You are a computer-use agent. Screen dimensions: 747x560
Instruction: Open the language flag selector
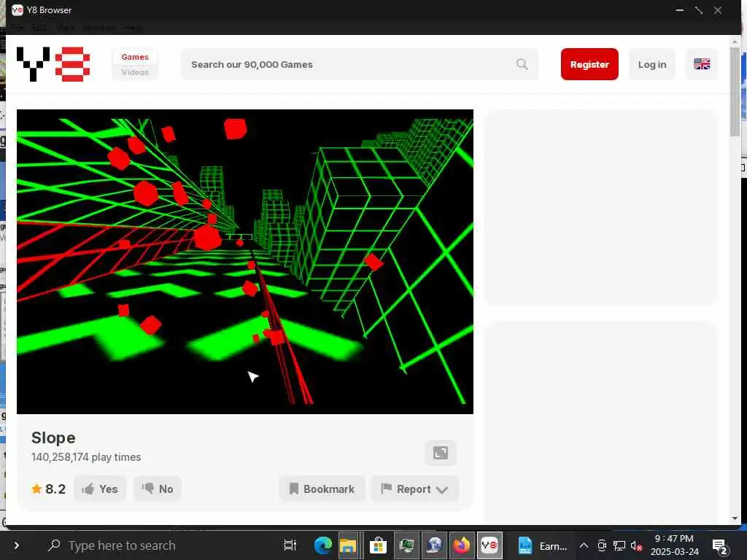click(702, 64)
